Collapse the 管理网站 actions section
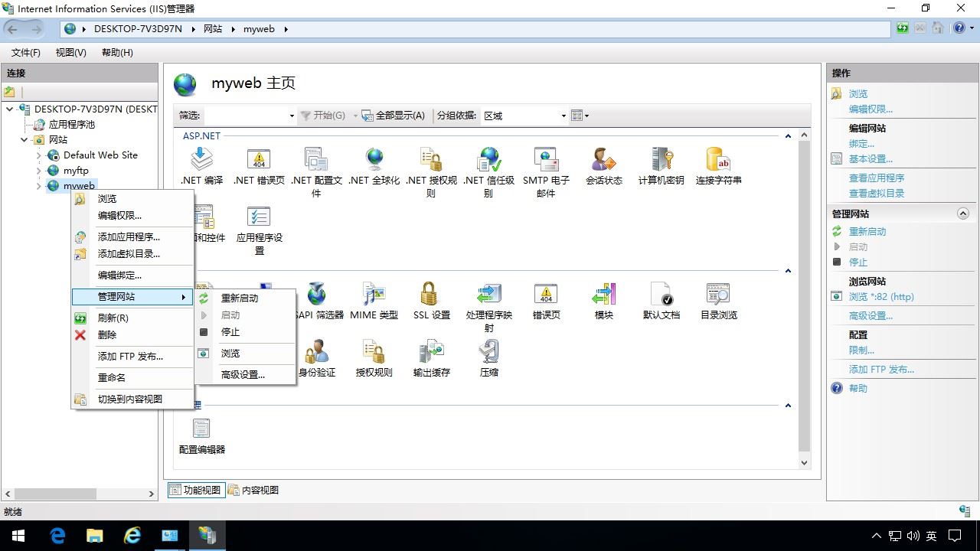 pyautogui.click(x=963, y=214)
